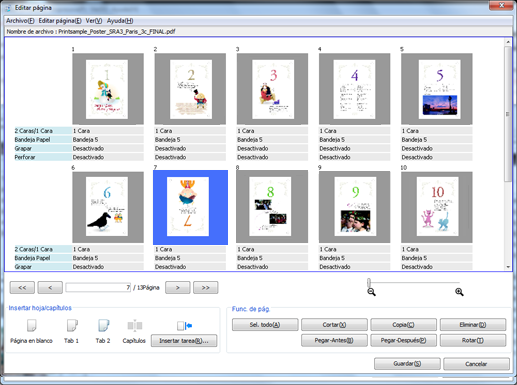517x385 pixels.
Task: Go to the first page with << button
Action: [x=22, y=288]
